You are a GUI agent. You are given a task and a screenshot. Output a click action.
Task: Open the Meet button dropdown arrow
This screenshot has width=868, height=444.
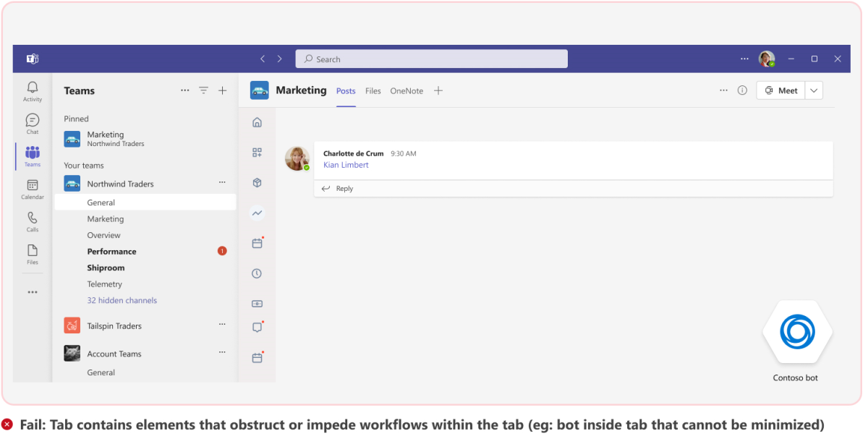point(813,90)
